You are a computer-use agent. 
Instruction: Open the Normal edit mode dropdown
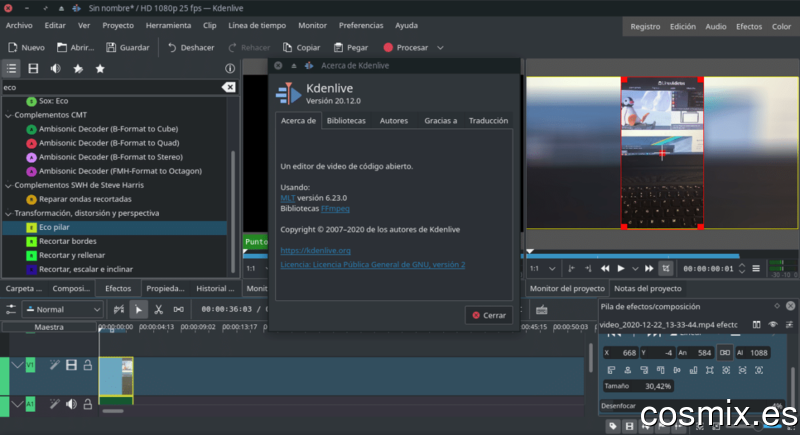click(63, 309)
